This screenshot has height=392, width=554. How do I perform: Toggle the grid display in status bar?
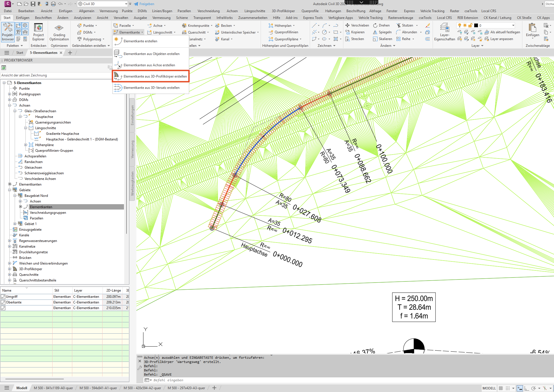(501, 388)
